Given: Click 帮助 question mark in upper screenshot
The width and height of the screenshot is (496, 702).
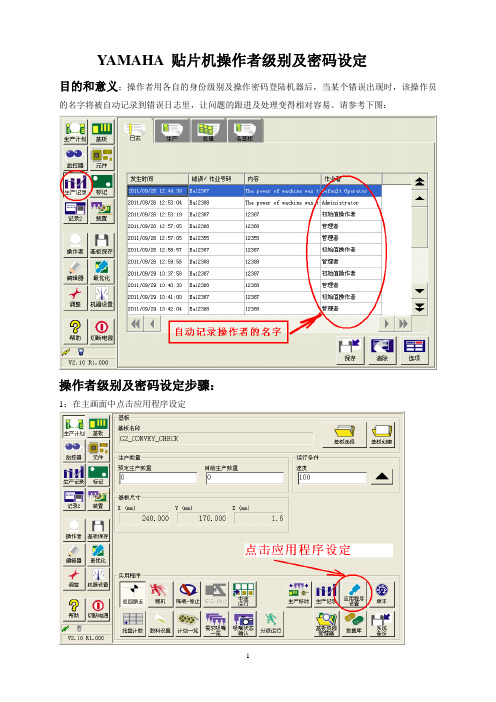Looking at the screenshot, I should (75, 331).
